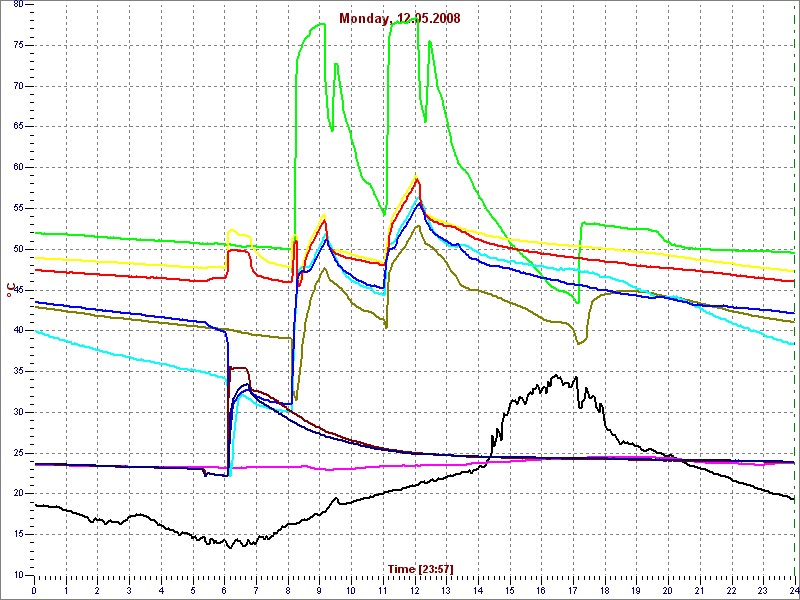The width and height of the screenshot is (800, 600).
Task: Click hour 23 on the time axis
Action: point(763,590)
